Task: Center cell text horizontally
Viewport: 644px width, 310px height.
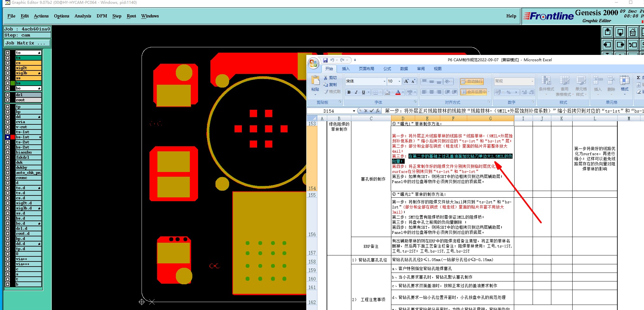Action: (431, 92)
